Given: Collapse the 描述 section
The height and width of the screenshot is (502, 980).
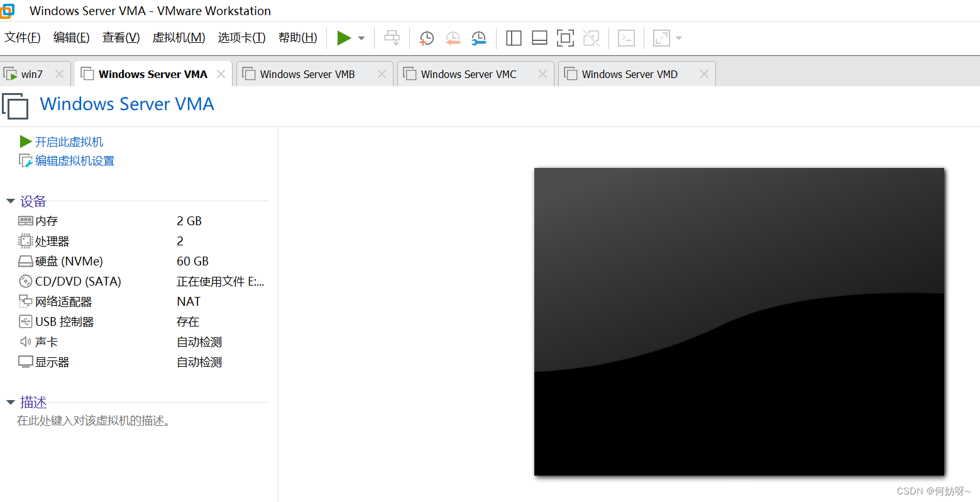Looking at the screenshot, I should [11, 403].
